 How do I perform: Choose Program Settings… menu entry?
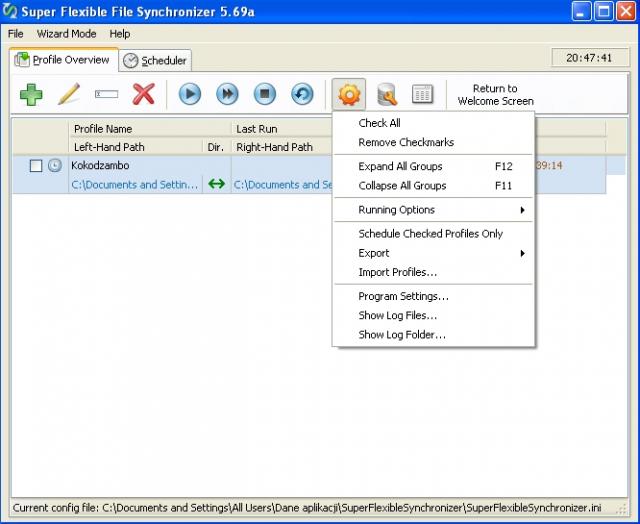click(x=403, y=296)
